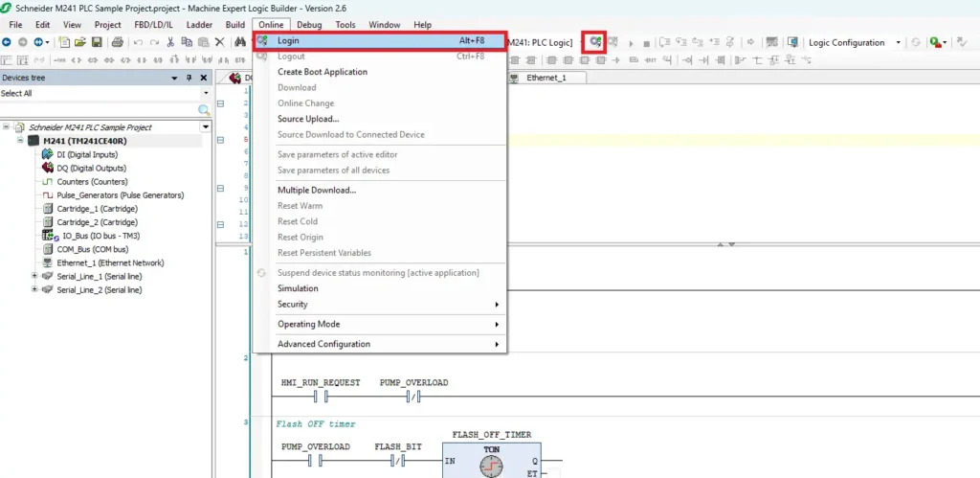980x478 pixels.
Task: Click the blue navigate back arrow icon
Action: 7,42
